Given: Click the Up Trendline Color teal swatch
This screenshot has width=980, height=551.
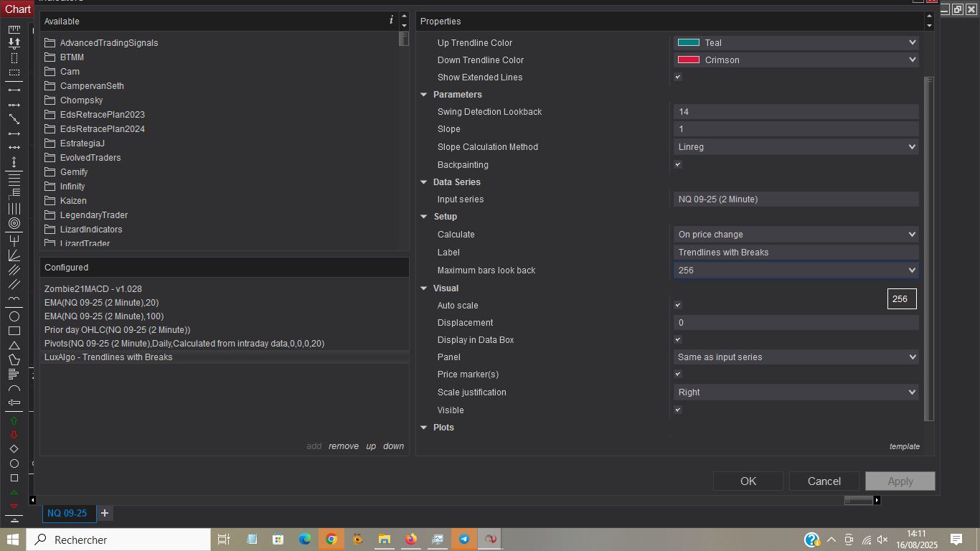Looking at the screenshot, I should point(689,43).
